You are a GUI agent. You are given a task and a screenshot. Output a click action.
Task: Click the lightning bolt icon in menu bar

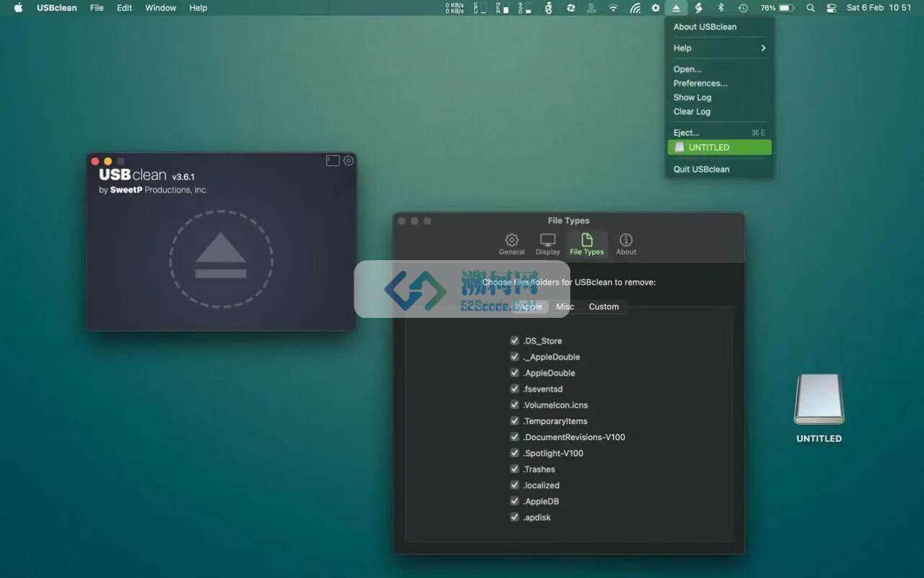pyautogui.click(x=698, y=8)
